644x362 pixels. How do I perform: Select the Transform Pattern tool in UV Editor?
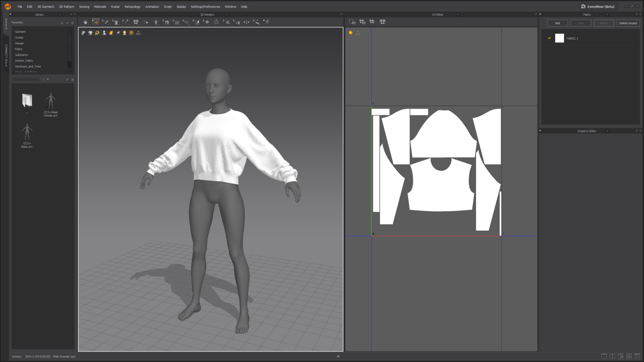point(372,22)
